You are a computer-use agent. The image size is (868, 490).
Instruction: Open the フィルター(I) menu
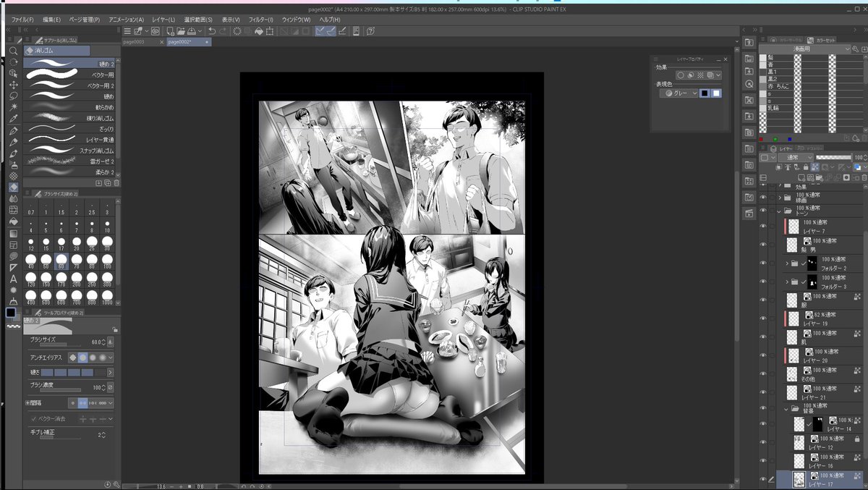tap(260, 19)
